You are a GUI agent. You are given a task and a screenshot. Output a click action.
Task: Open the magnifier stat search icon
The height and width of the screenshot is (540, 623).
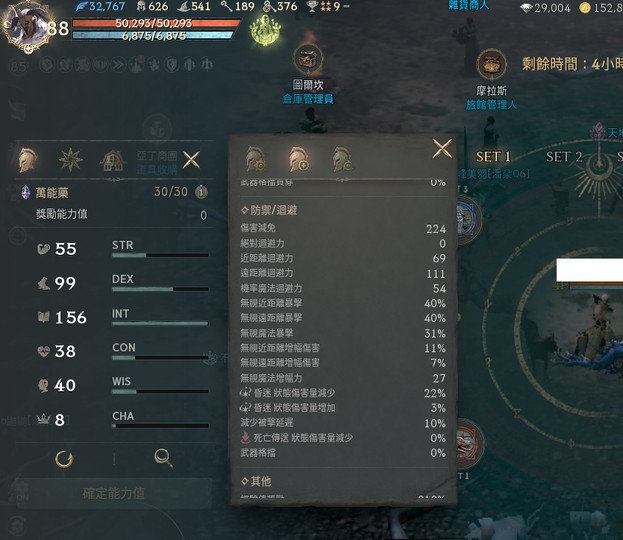point(163,459)
